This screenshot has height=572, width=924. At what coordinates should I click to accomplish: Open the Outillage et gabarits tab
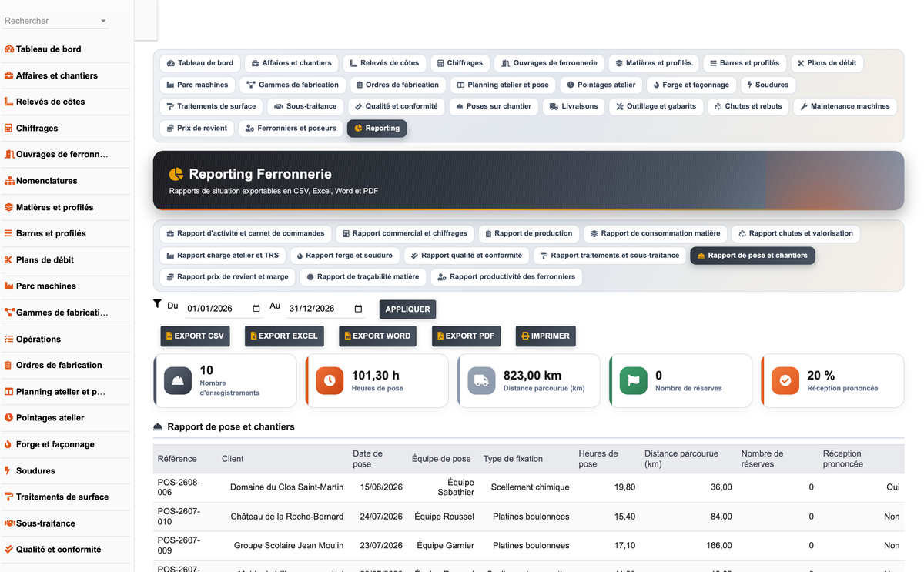656,106
